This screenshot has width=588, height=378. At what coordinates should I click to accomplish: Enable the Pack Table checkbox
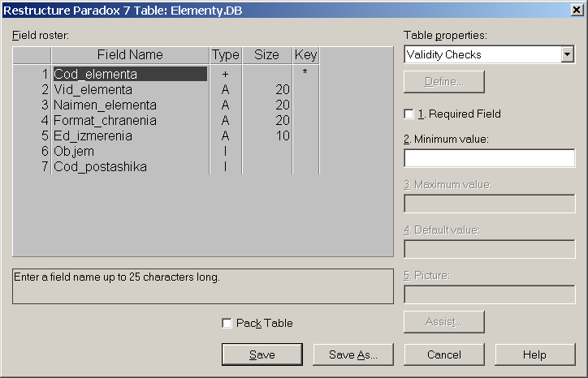coord(227,323)
